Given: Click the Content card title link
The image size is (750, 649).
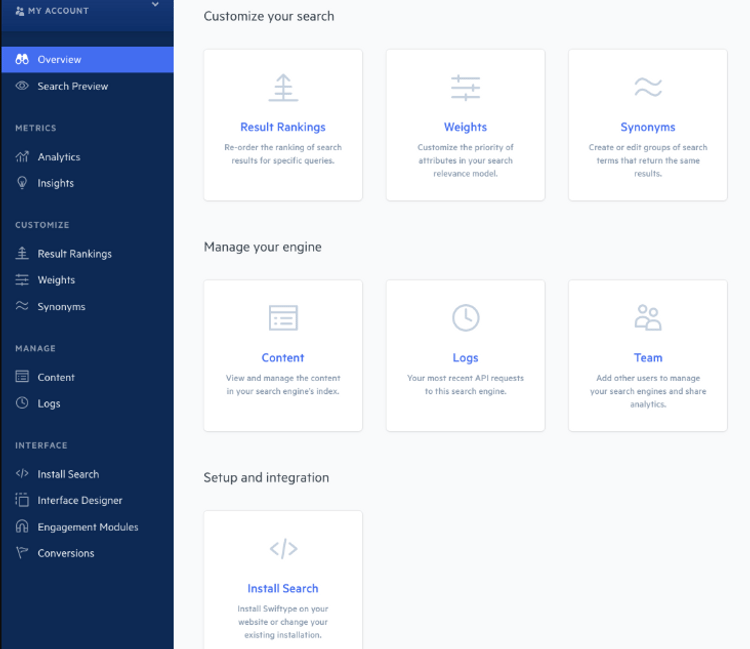Looking at the screenshot, I should [x=283, y=358].
